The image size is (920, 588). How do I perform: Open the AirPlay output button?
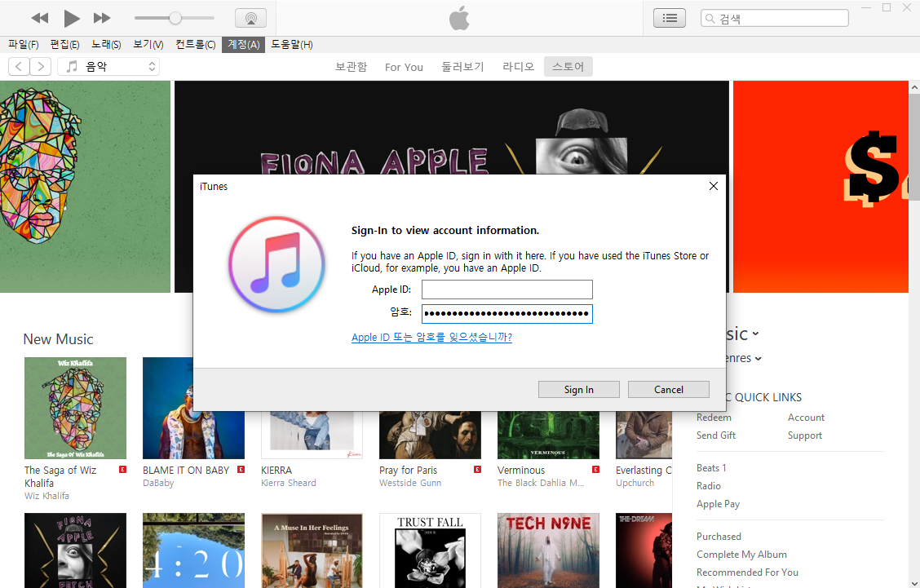250,18
